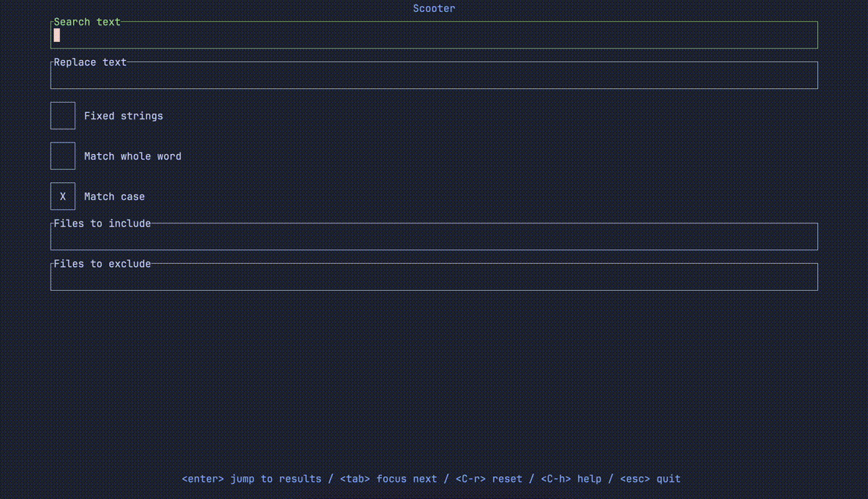The width and height of the screenshot is (868, 499).
Task: Click '<enter> jump to results' hint
Action: tap(252, 479)
